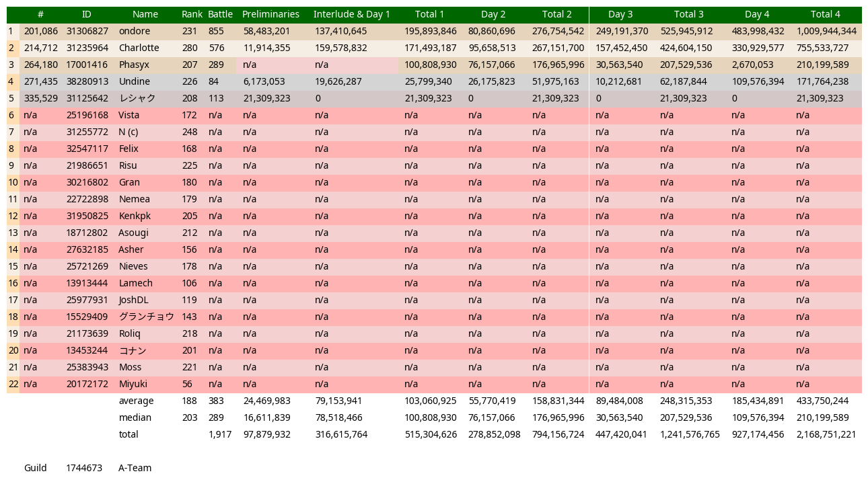
Task: Select the Day 4 value 2,670,053
Action: [752, 65]
